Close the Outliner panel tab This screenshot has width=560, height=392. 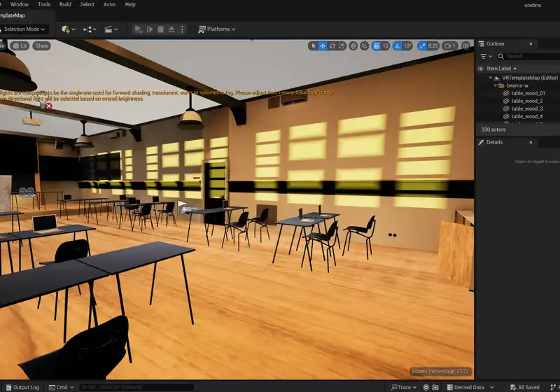pyautogui.click(x=531, y=44)
